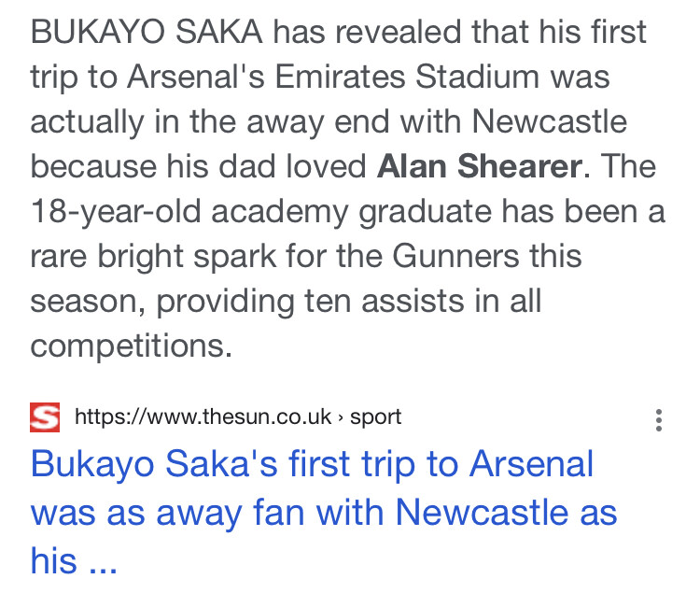Screen dimensions: 700x607
Task: Click the '18-year-old' text in the snippet
Action: click(x=116, y=211)
